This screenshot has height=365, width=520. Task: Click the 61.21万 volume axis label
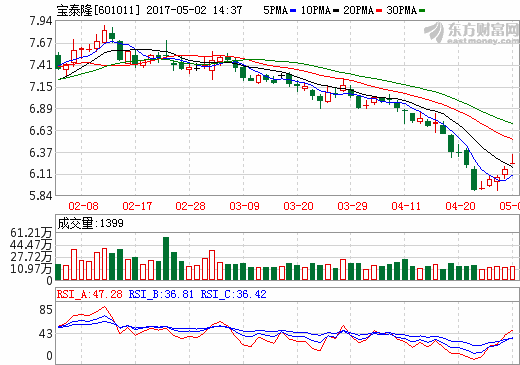point(31,233)
